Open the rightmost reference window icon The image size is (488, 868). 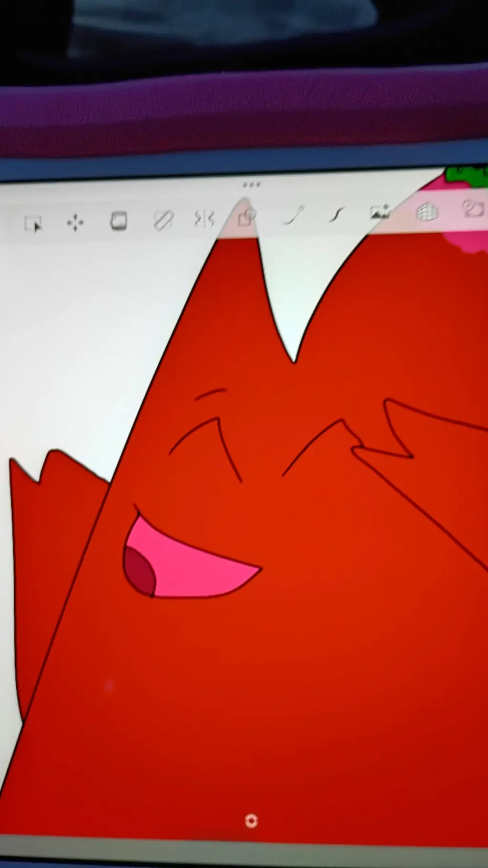pos(474,209)
